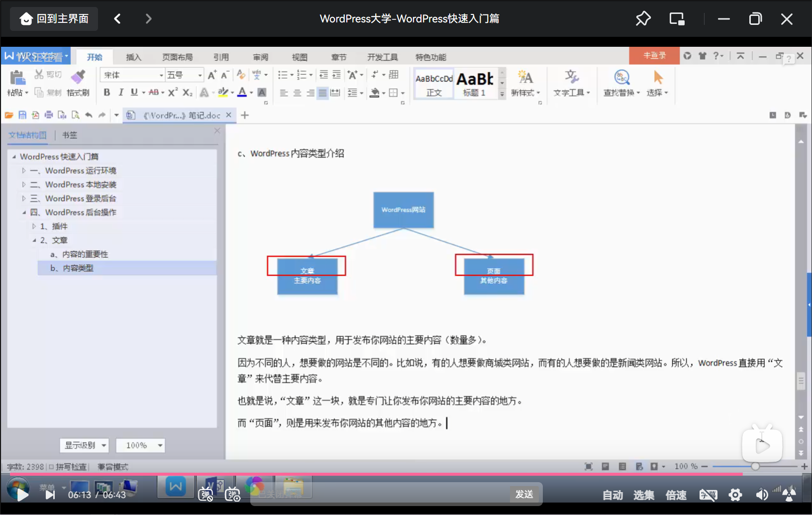Toggle the 拼写检查 spell check checkbox

tap(51, 467)
